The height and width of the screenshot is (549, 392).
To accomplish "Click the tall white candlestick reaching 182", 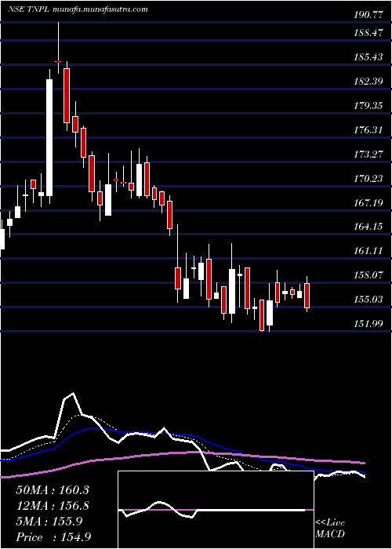I will coord(49,137).
